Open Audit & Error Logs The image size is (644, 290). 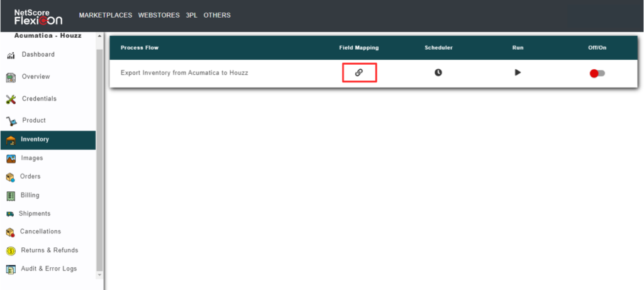(48, 269)
